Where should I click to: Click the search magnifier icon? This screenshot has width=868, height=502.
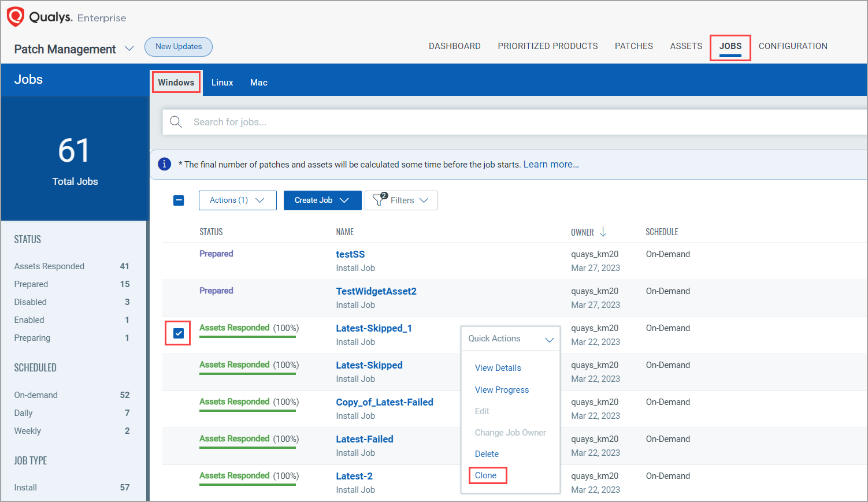pyautogui.click(x=176, y=122)
